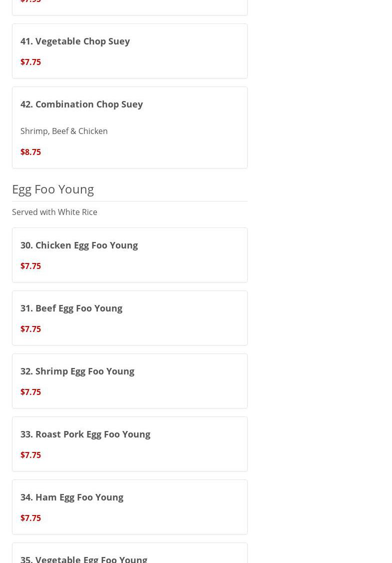The width and height of the screenshot is (392, 563).
Task: Click the Shrimp, Beef & Chicken description
Action: (x=64, y=131)
